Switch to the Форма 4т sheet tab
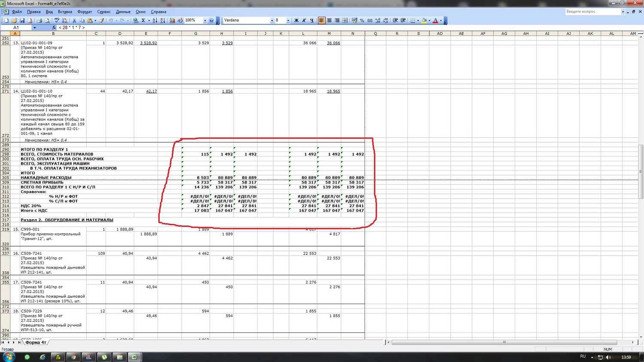The height and width of the screenshot is (362, 644). point(36,342)
